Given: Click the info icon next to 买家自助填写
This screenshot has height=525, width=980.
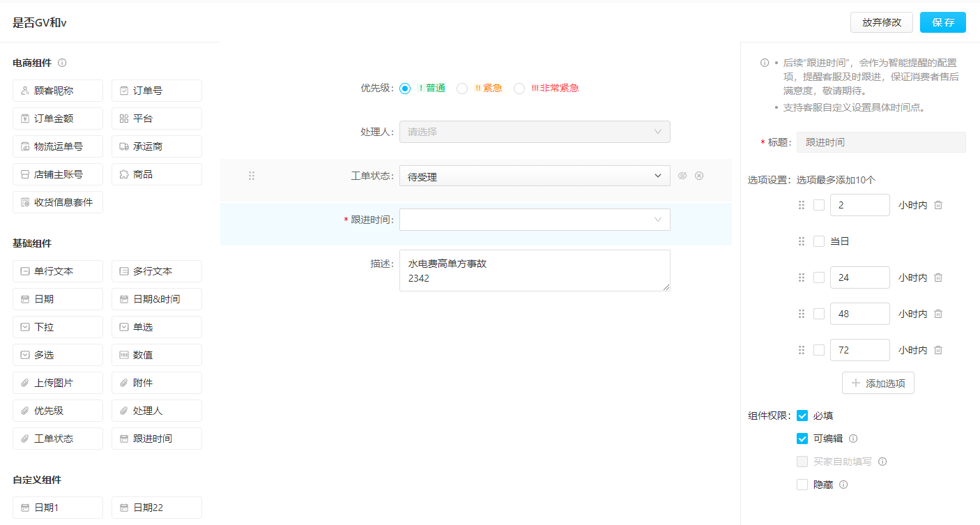Looking at the screenshot, I should pos(882,462).
